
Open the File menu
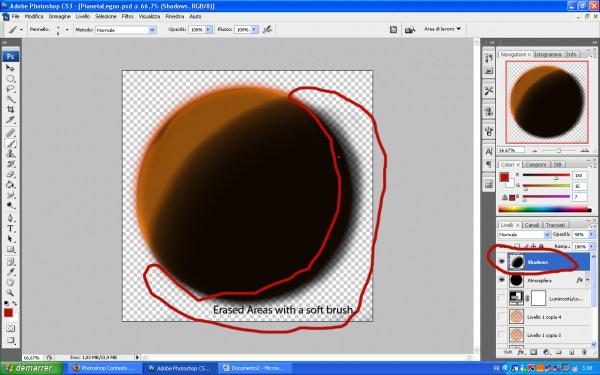tap(15, 16)
